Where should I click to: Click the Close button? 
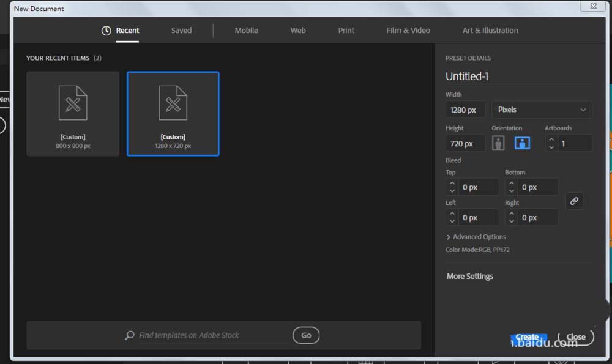(576, 337)
